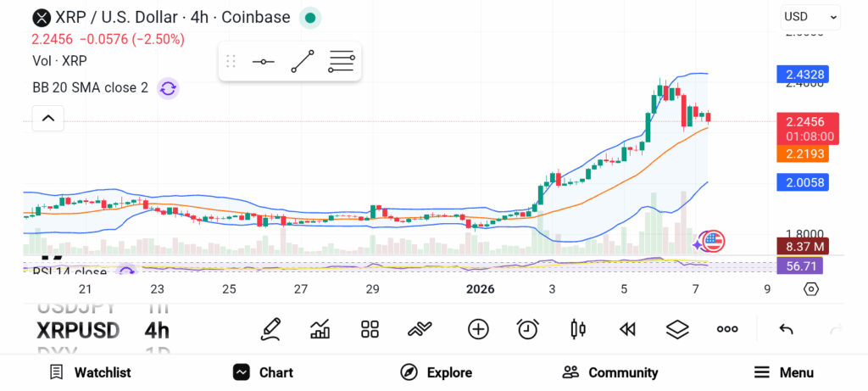Switch to the Watchlist tab
Screen dimensions: 868x391
pos(90,372)
